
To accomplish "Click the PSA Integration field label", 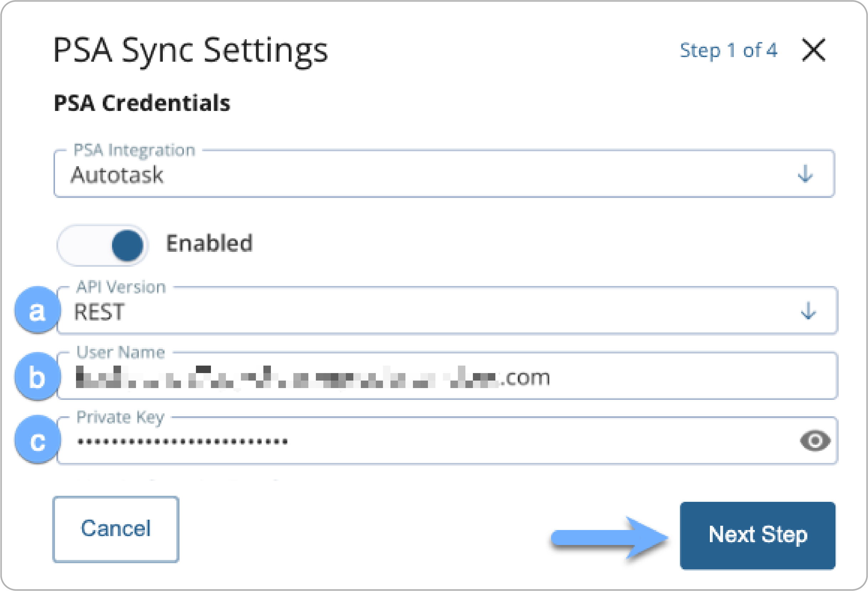I will [x=135, y=151].
